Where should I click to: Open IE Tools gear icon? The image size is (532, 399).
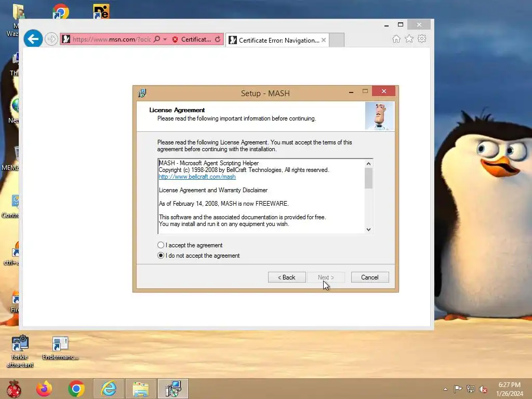(x=422, y=38)
